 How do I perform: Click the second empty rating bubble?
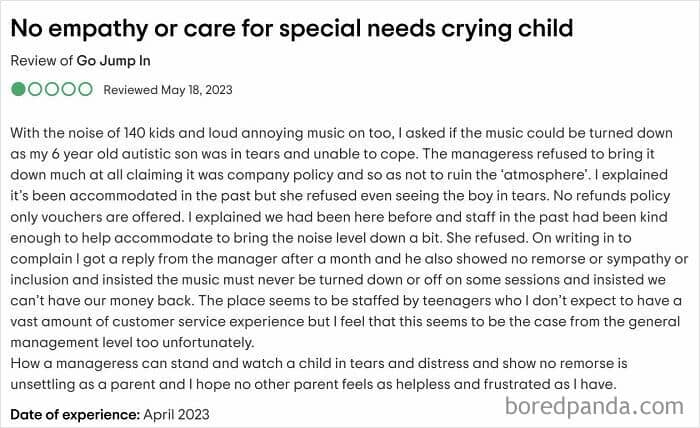coord(35,89)
